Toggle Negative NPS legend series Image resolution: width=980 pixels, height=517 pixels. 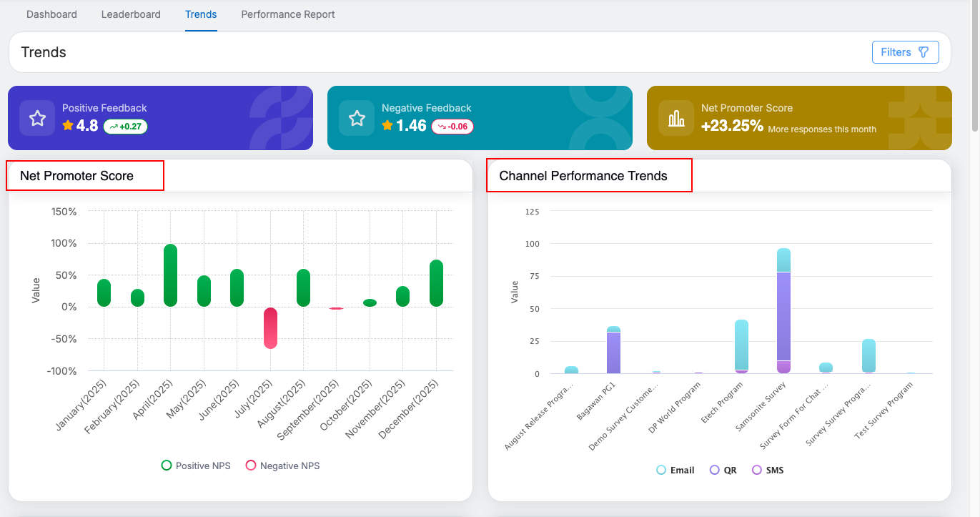(x=282, y=466)
